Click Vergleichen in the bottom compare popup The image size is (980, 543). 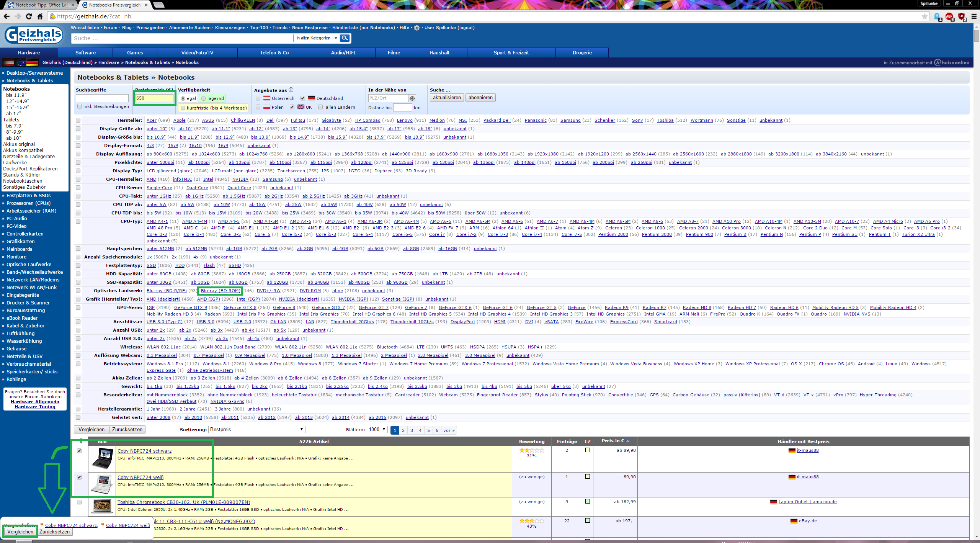[x=20, y=532]
